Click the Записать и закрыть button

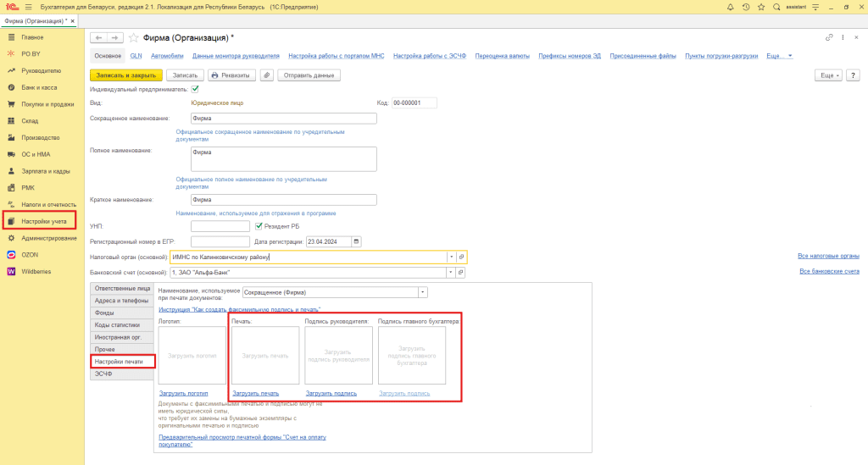[x=125, y=75]
